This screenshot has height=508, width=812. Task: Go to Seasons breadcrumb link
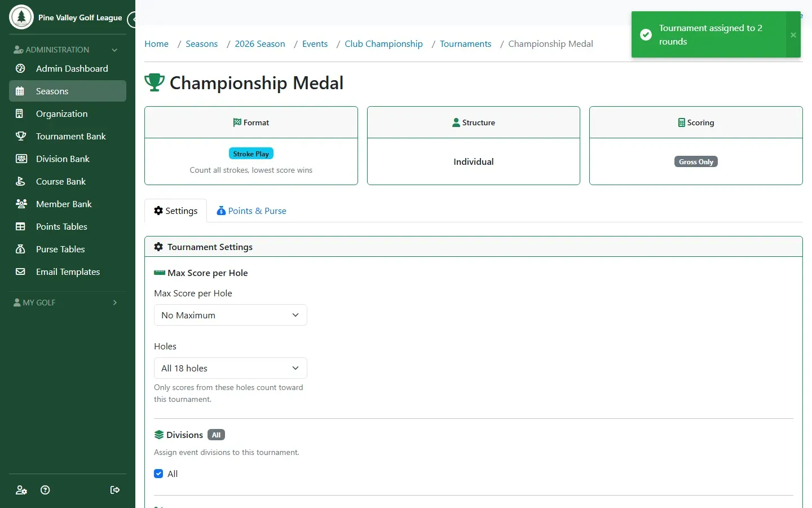[x=202, y=43]
